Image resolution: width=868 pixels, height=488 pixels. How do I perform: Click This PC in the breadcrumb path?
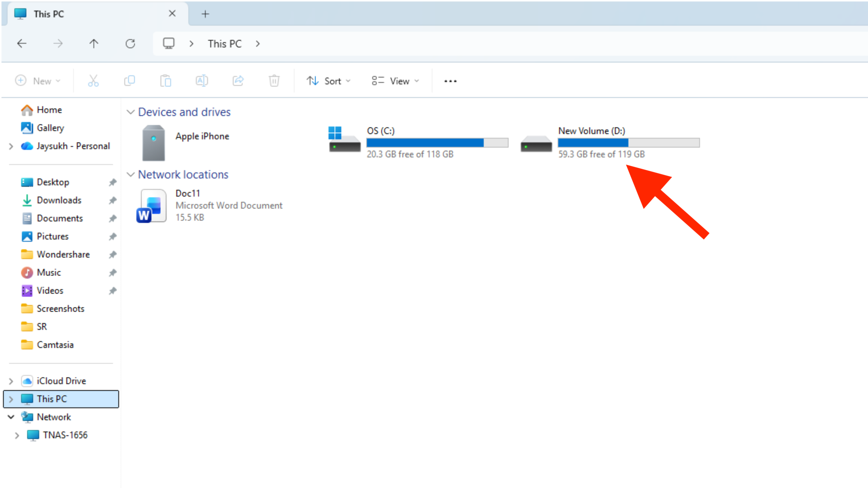point(225,44)
